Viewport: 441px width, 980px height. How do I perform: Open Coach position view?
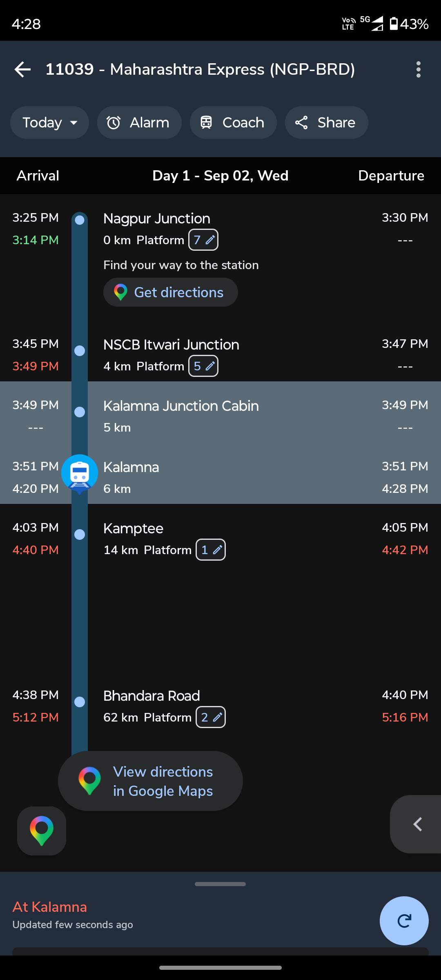point(233,122)
